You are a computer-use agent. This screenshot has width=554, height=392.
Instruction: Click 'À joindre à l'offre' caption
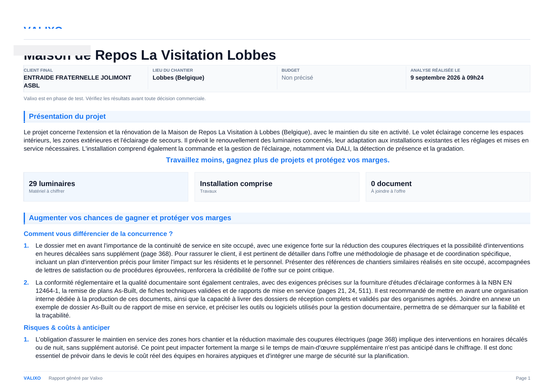pos(388,191)
